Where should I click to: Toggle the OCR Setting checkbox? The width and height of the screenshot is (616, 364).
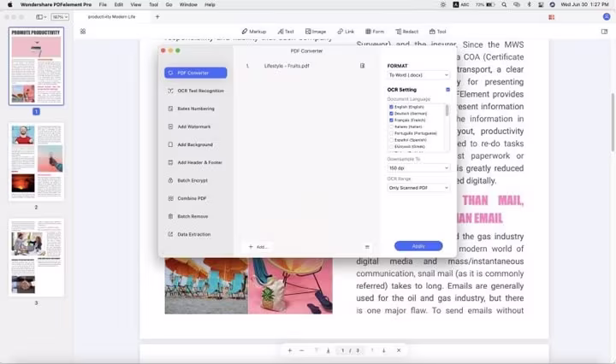tap(447, 90)
